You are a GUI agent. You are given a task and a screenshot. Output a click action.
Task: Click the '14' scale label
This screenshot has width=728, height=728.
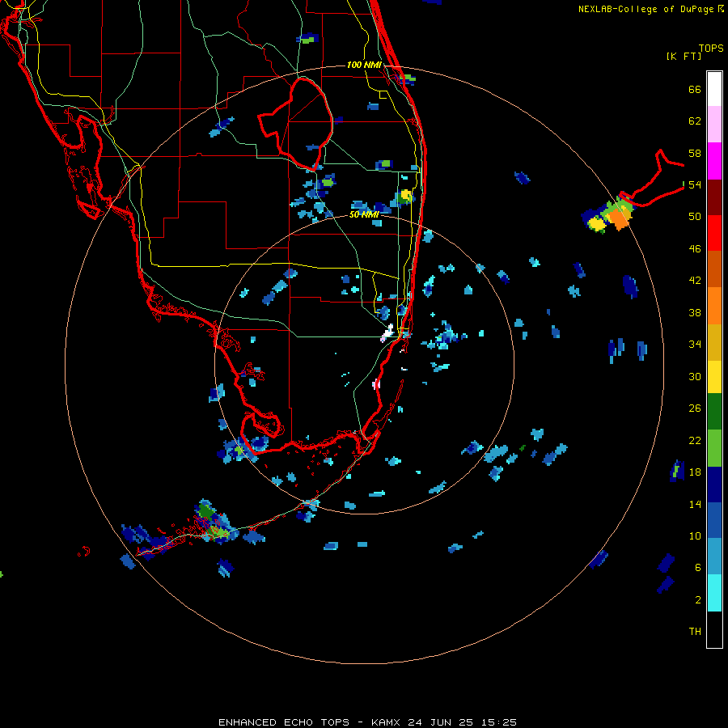click(x=695, y=504)
